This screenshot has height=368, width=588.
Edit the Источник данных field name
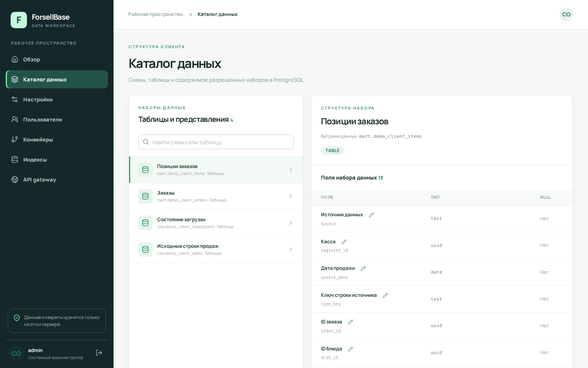(372, 215)
